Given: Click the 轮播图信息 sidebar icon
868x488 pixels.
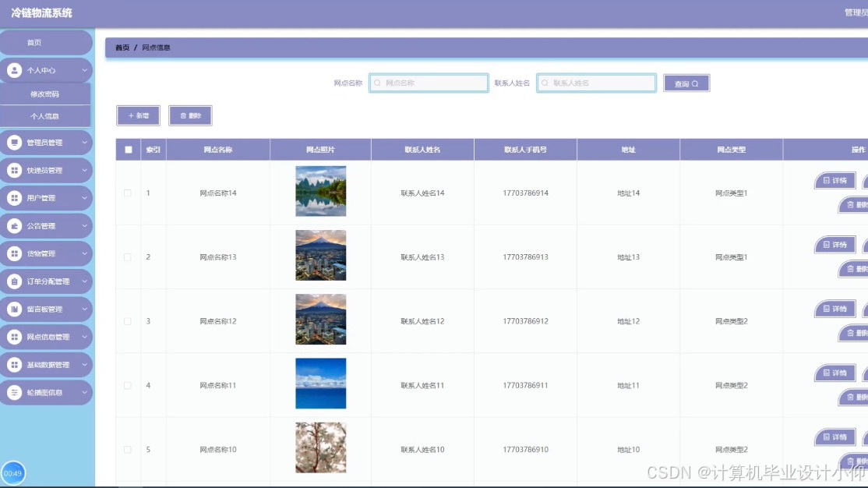Looking at the screenshot, I should (x=14, y=392).
